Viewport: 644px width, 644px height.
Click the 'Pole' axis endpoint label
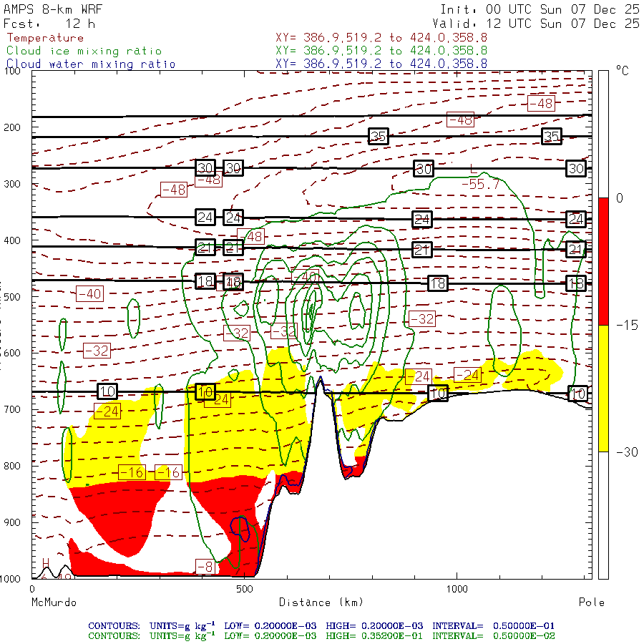[592, 602]
